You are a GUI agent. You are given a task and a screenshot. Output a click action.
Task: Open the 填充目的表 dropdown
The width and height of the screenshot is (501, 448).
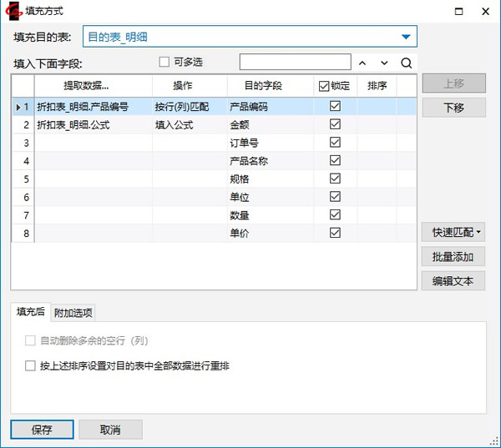(x=406, y=37)
